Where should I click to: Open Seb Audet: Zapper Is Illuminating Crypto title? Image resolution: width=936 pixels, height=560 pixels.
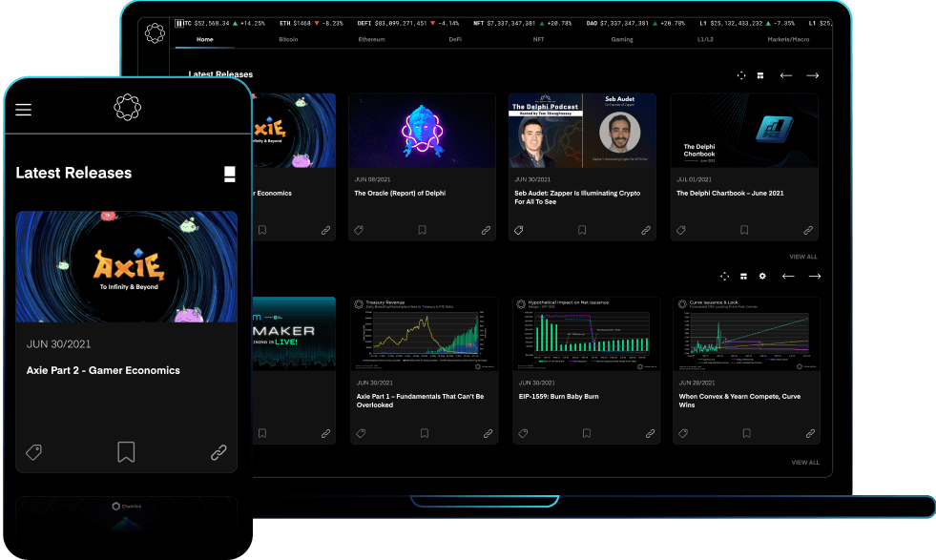[x=577, y=197]
